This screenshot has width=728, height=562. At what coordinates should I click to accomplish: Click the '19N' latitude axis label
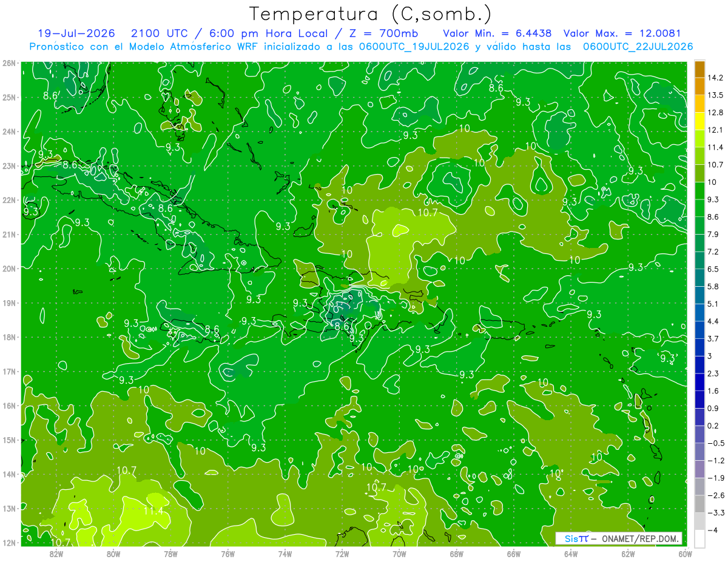(8, 303)
